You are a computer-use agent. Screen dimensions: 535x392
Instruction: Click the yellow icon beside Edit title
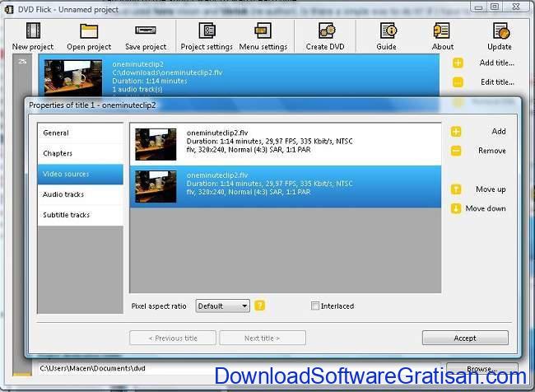tap(458, 82)
